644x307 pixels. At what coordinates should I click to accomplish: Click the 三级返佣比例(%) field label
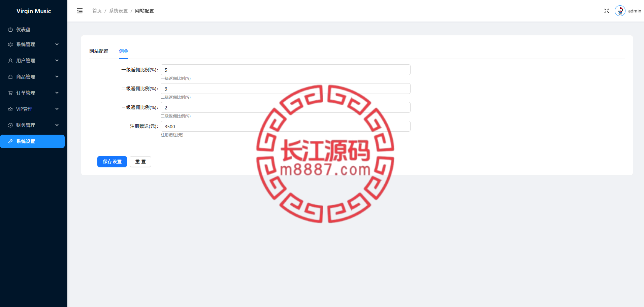click(x=140, y=107)
